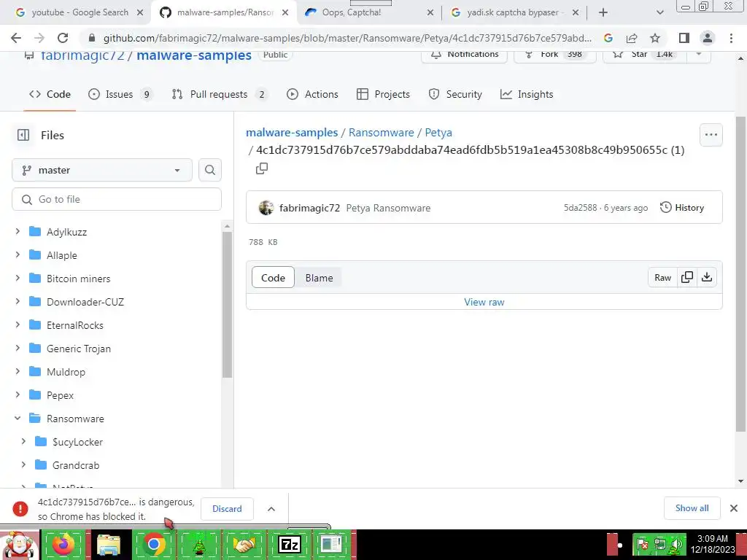Viewport: 747px width, 560px height.
Task: Go back with the browser back arrow
Action: coord(16,38)
